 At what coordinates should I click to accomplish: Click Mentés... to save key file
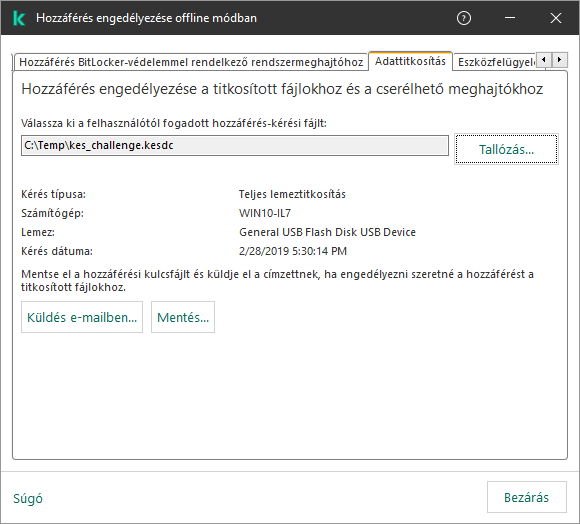[183, 317]
